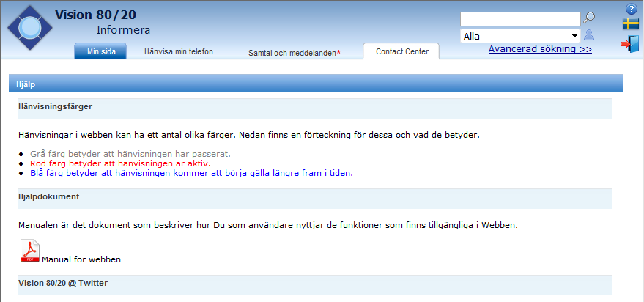Click the blue text 'Blå färg betyder'
This screenshot has width=644, height=302.
click(191, 173)
